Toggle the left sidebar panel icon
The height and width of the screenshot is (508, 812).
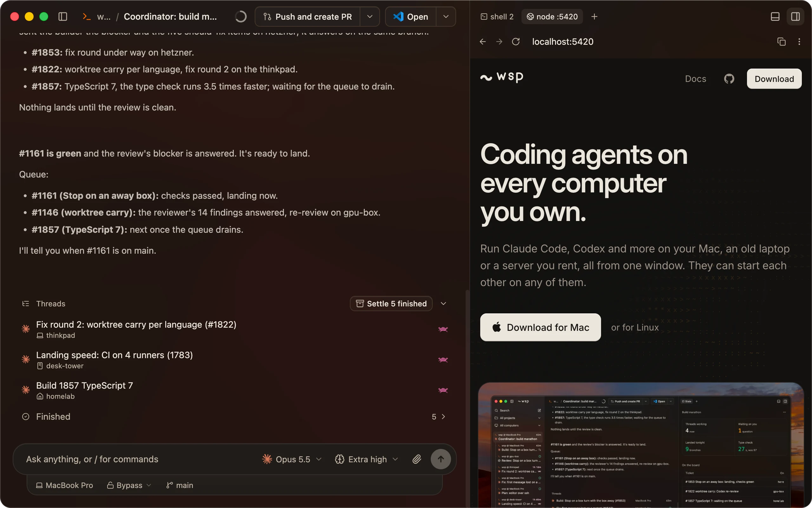(63, 17)
